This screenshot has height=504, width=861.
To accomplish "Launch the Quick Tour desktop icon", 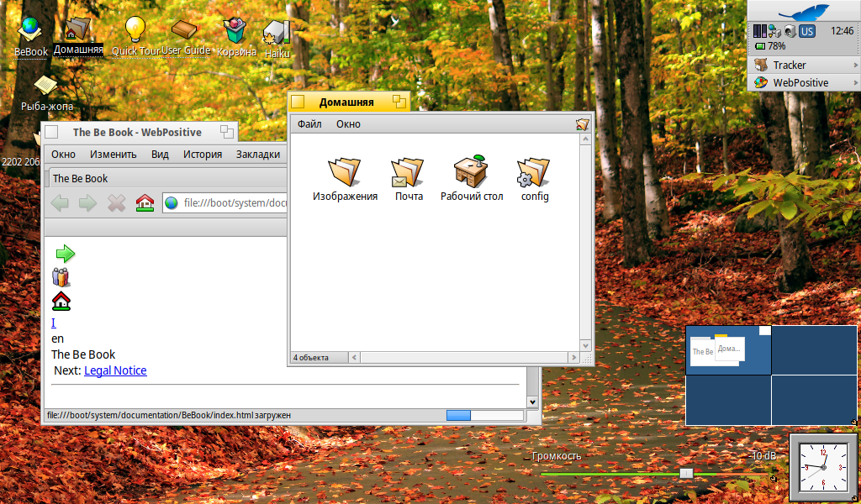I will 135,30.
